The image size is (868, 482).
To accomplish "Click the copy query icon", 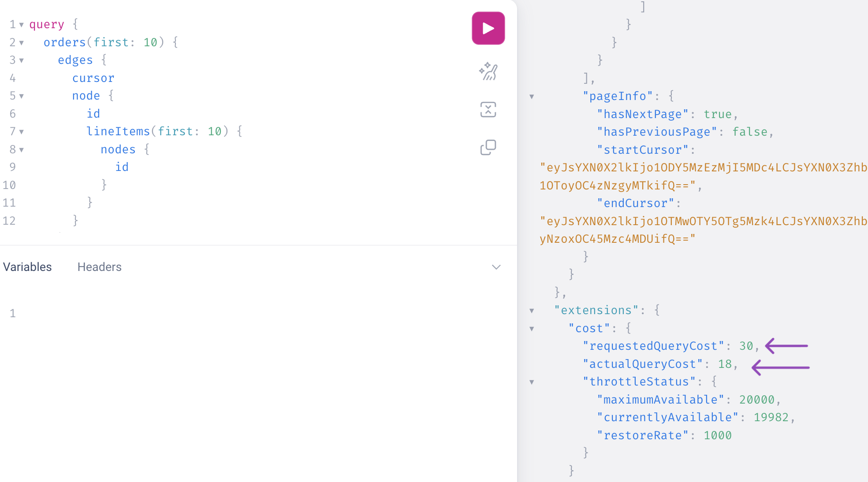I will click(488, 147).
